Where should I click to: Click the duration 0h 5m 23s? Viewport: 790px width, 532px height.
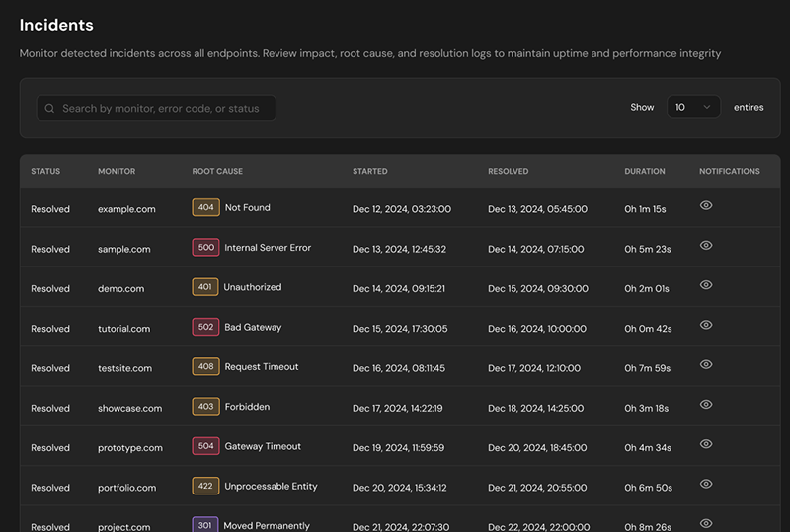pos(648,249)
